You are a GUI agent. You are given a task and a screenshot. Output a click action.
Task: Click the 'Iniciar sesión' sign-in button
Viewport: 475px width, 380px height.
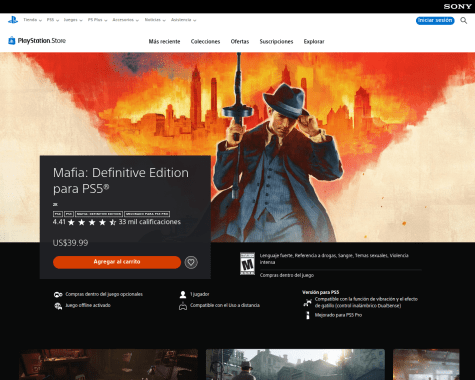[435, 21]
